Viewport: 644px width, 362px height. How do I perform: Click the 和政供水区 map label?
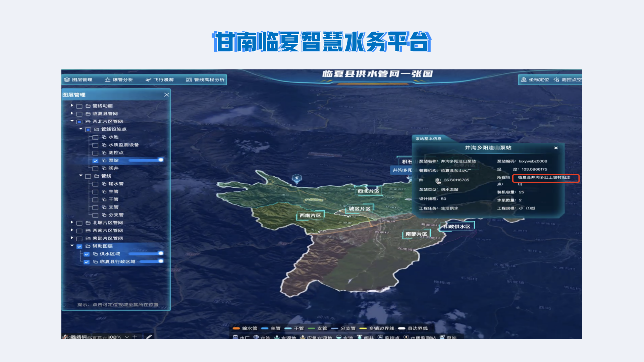click(x=457, y=227)
